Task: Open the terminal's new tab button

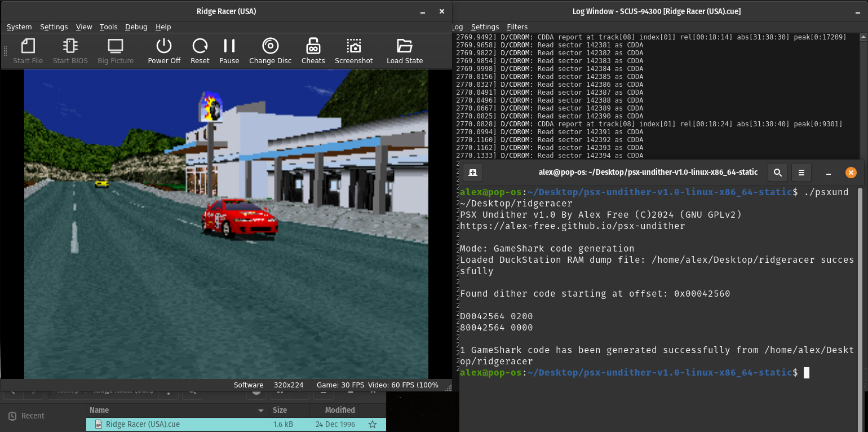Action: [473, 173]
